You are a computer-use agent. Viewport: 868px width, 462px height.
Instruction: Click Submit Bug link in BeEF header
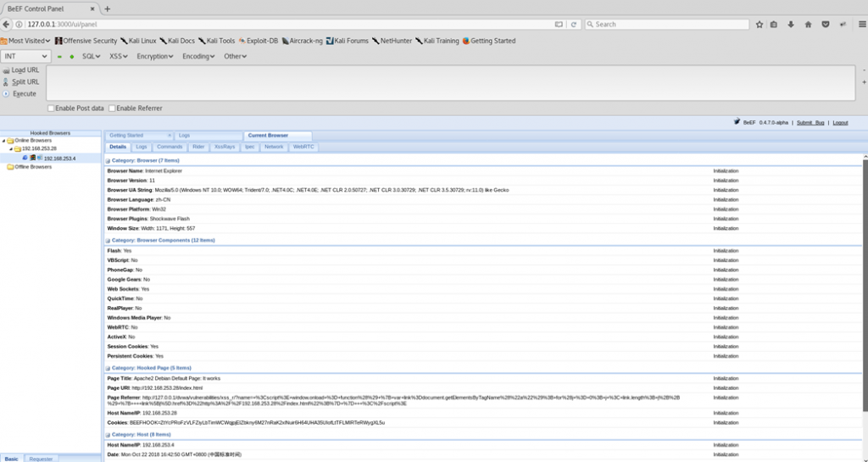coord(810,123)
